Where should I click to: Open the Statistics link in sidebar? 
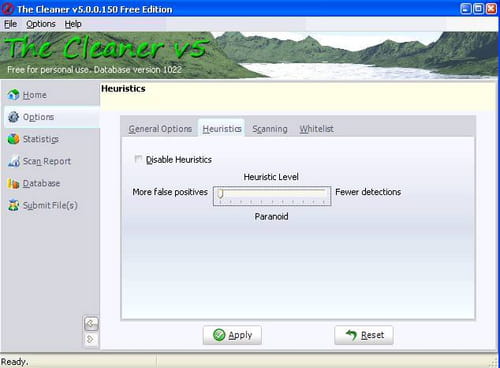pos(41,139)
